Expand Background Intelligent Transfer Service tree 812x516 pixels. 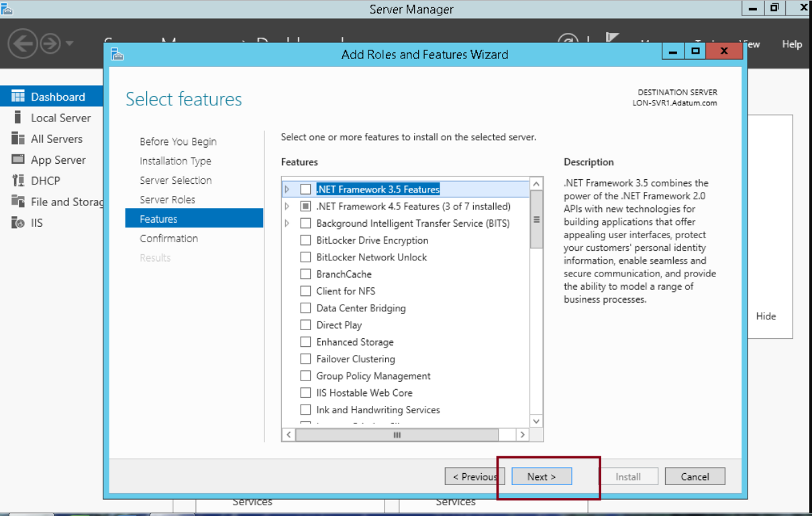click(287, 223)
